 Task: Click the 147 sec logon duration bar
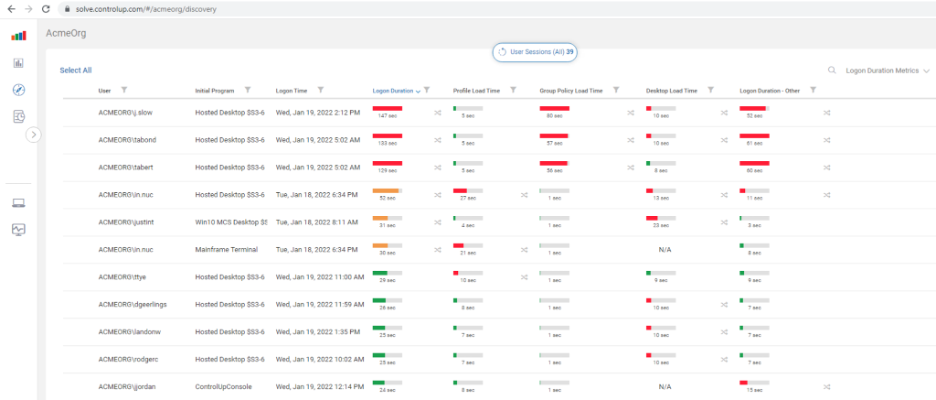pyautogui.click(x=387, y=108)
